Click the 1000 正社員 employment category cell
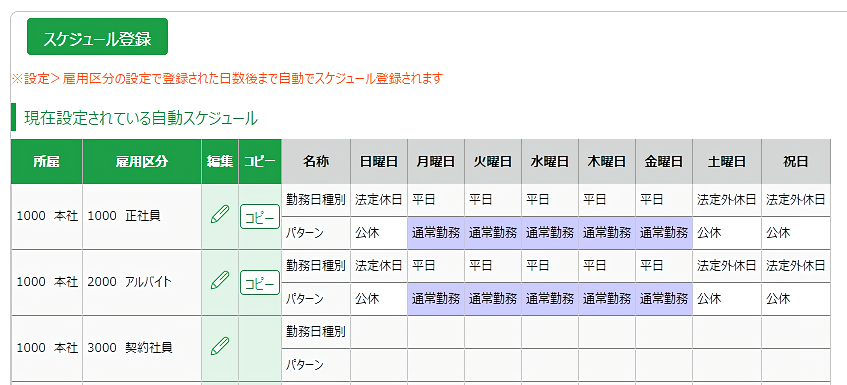The image size is (847, 385). pyautogui.click(x=142, y=217)
